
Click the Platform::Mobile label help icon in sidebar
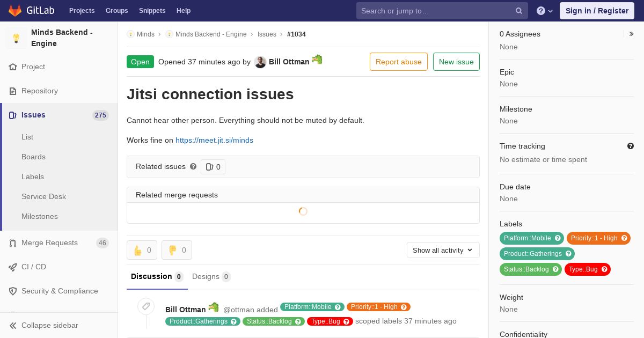[558, 238]
